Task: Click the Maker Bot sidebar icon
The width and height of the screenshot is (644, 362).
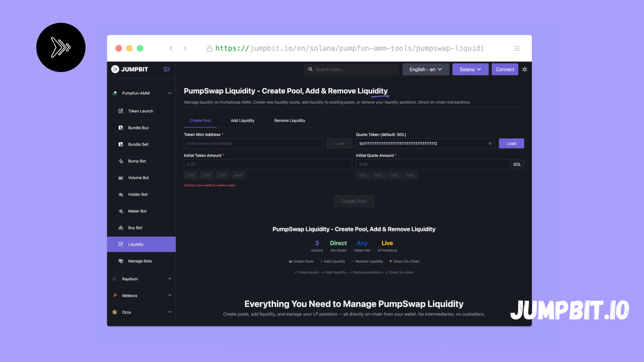Action: click(121, 211)
